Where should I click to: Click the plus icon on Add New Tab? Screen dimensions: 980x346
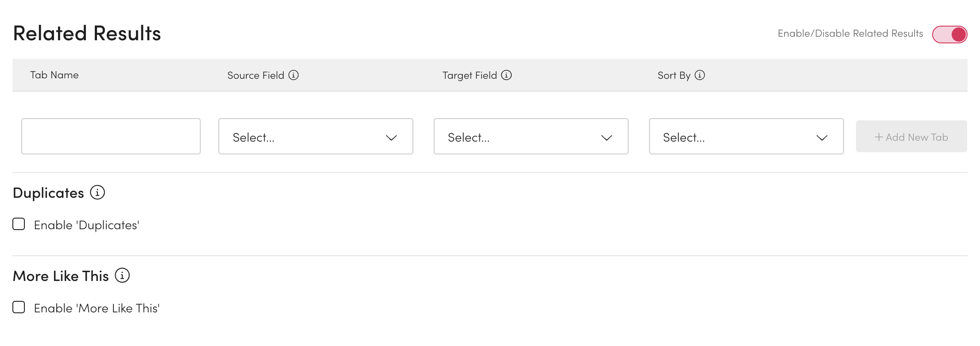(x=879, y=137)
